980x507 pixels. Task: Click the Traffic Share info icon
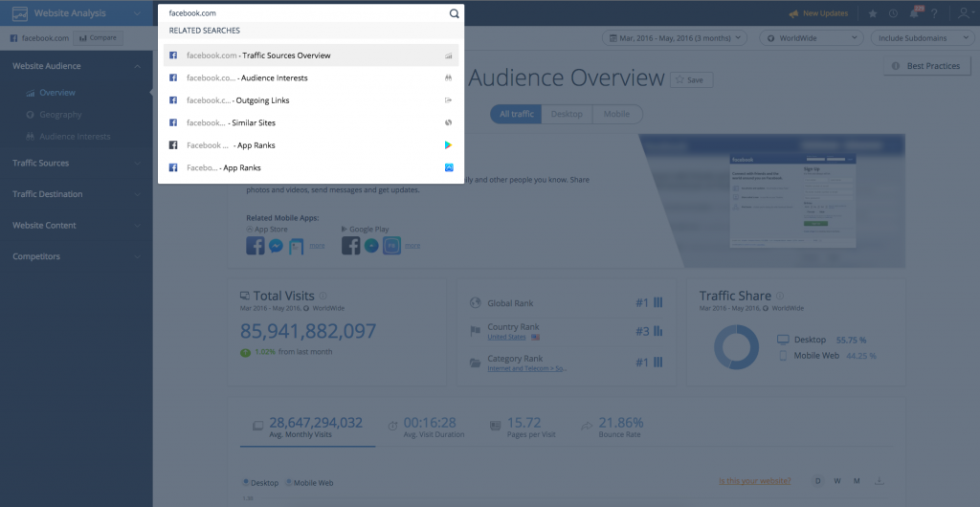click(x=780, y=296)
